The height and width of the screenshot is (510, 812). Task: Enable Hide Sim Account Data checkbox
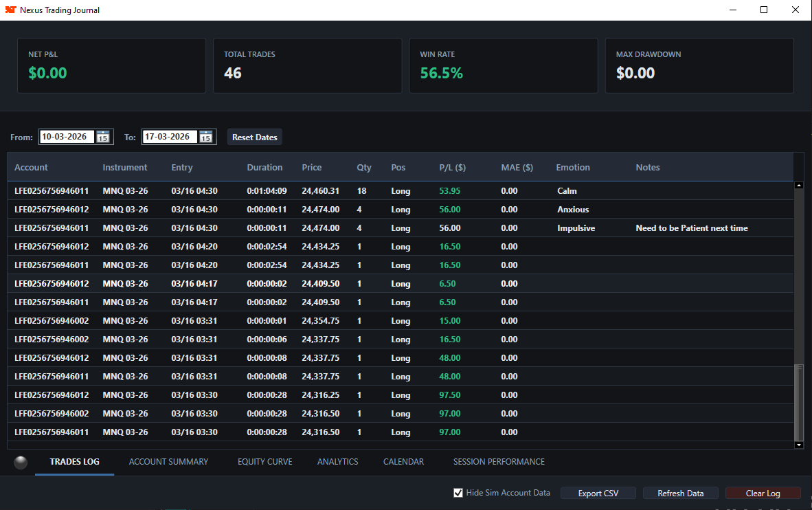(458, 492)
